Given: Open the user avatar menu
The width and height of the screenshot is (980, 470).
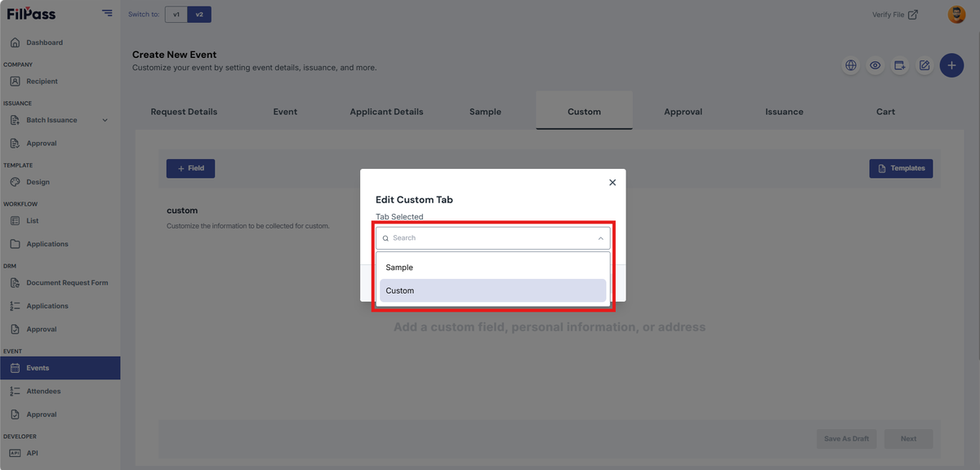Looking at the screenshot, I should tap(956, 14).
